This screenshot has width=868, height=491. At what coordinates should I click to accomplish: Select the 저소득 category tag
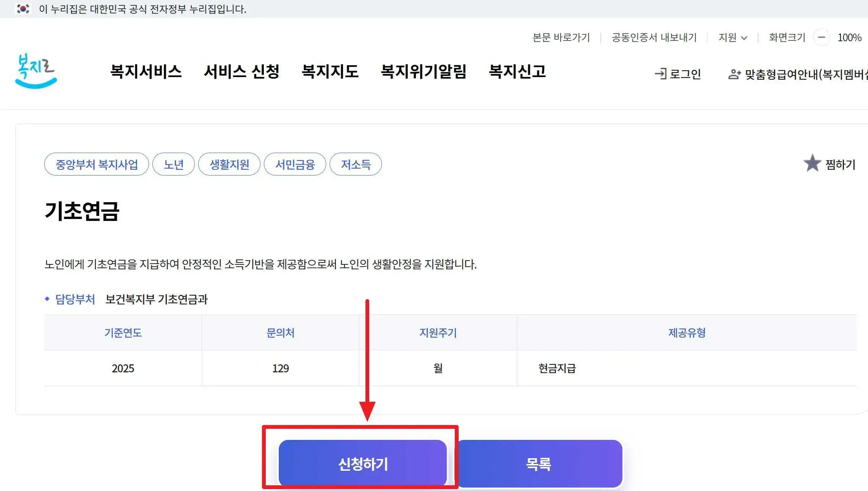click(x=356, y=164)
